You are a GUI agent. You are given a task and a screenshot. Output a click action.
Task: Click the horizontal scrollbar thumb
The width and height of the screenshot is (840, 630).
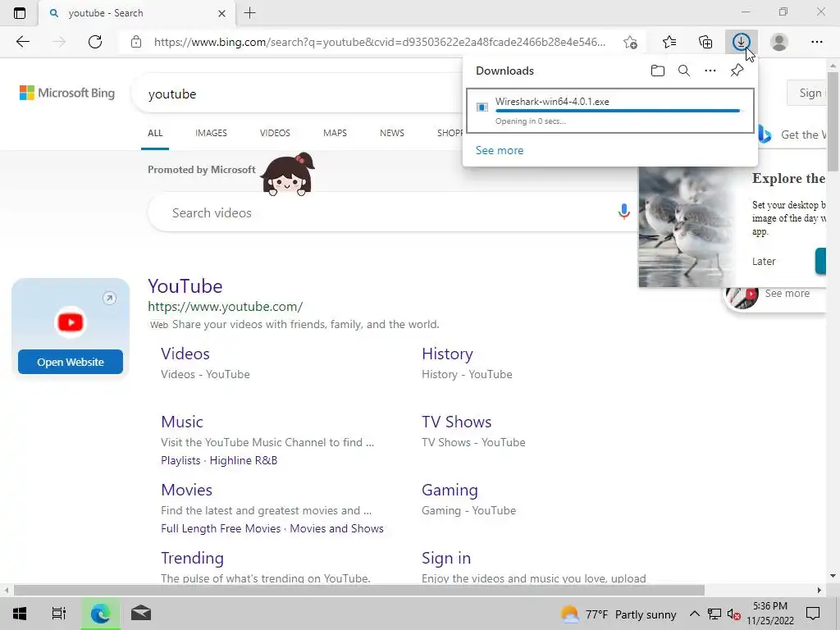tap(359, 590)
